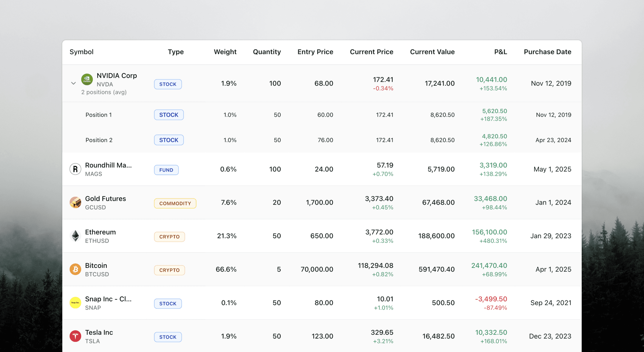Click the NVIDIA Corp logo icon
The width and height of the screenshot is (644, 352).
pos(87,80)
